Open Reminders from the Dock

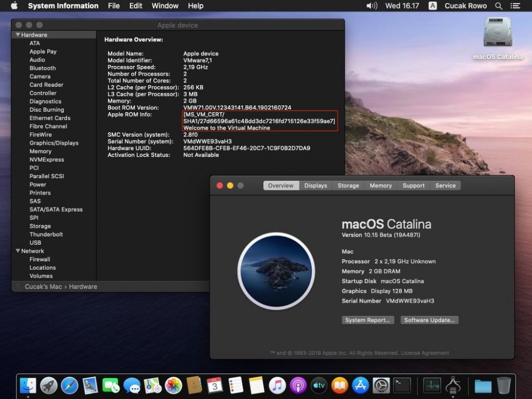click(x=236, y=386)
